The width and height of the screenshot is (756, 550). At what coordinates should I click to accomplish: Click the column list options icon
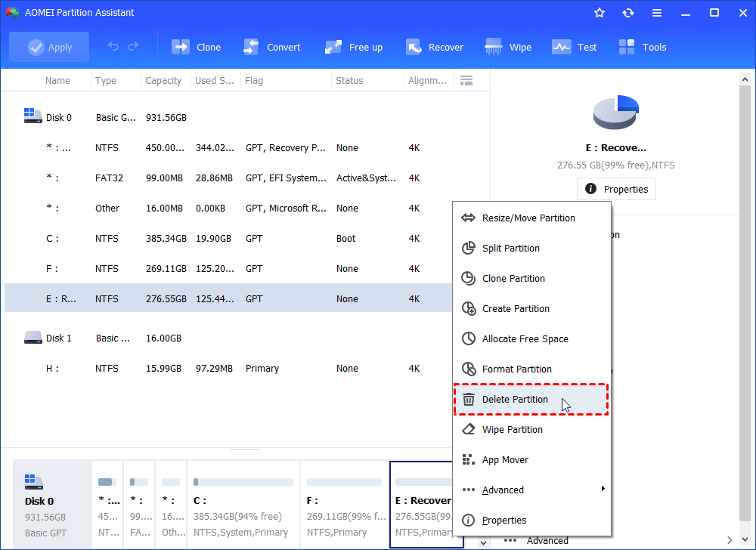click(x=466, y=80)
